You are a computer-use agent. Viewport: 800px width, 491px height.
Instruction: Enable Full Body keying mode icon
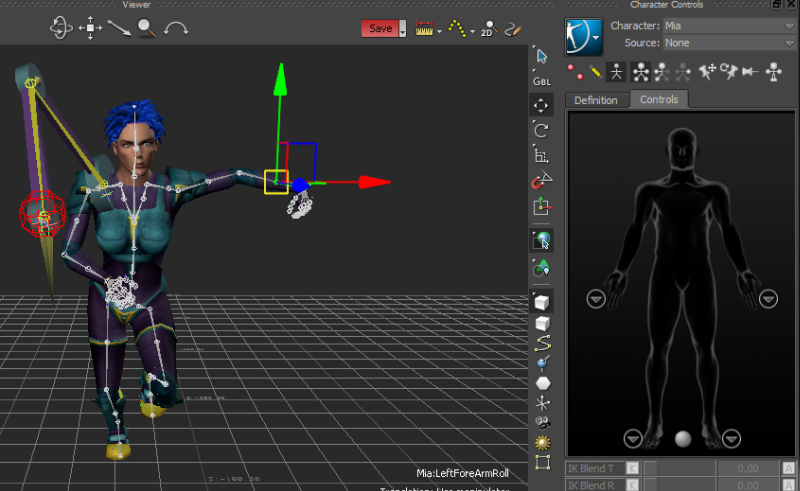pos(641,72)
